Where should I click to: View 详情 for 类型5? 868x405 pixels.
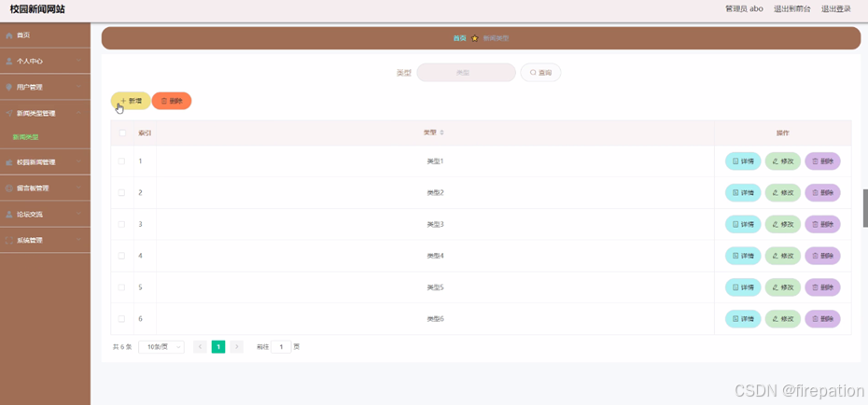pyautogui.click(x=743, y=287)
